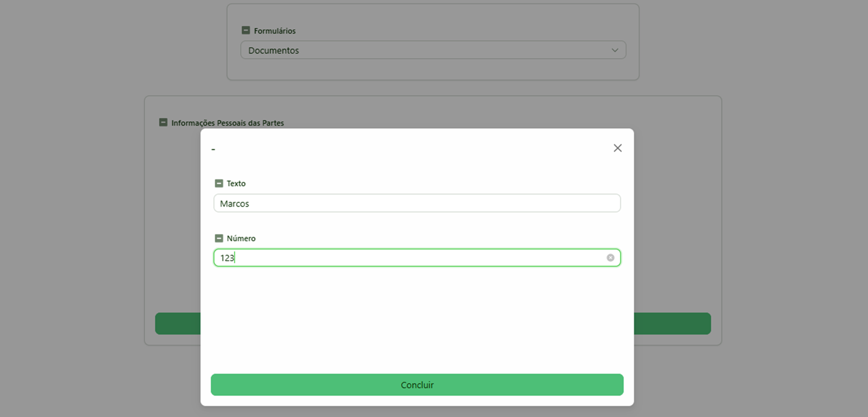Click the dash title of the modal
The image size is (868, 417).
tap(213, 149)
